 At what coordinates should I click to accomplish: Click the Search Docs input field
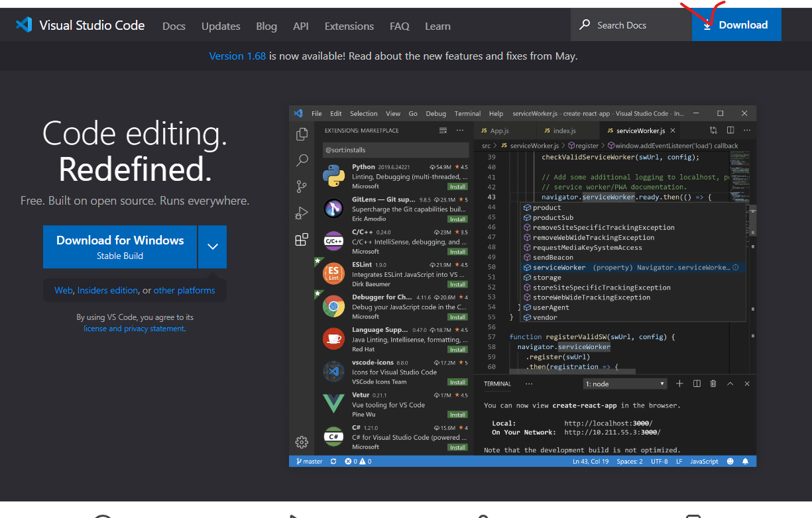pos(631,25)
